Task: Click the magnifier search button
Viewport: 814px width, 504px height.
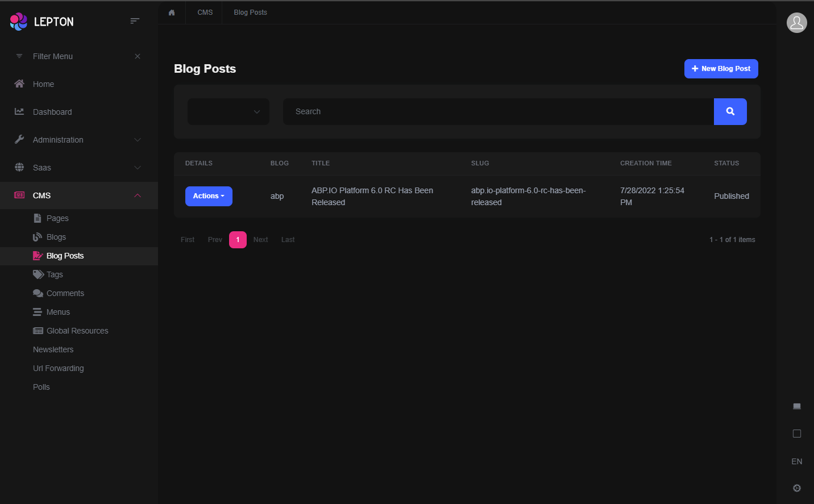Action: point(730,111)
